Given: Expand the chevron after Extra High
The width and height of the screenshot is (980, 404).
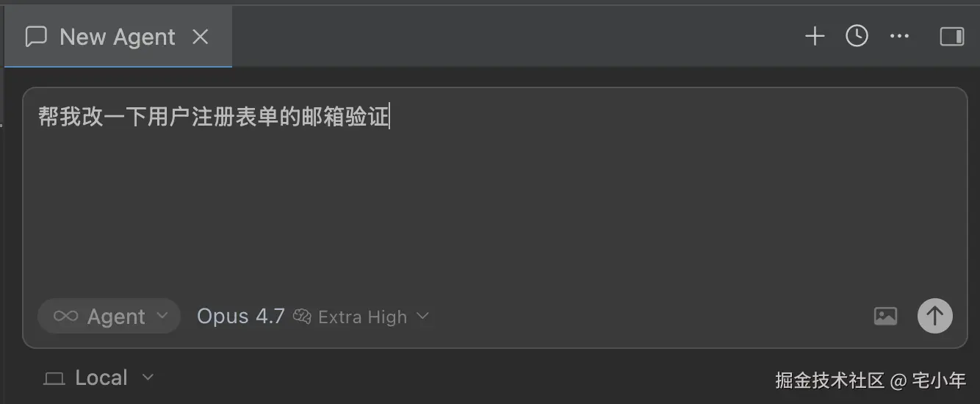Looking at the screenshot, I should coord(422,317).
